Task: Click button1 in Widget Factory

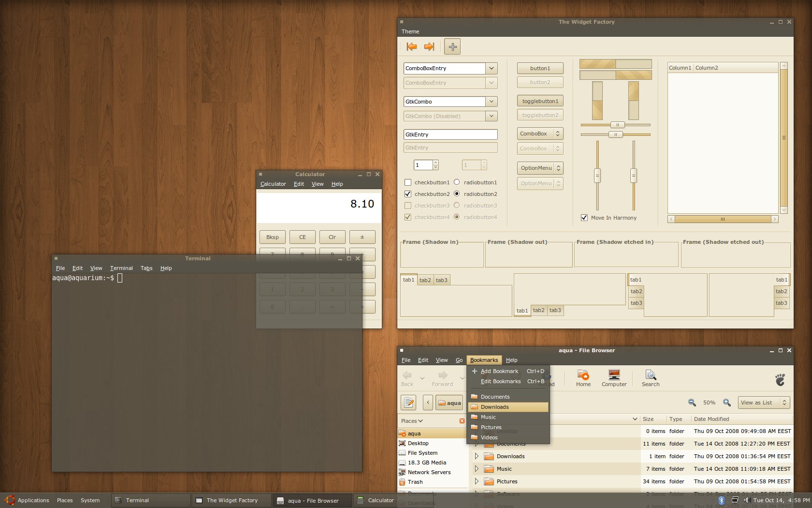Action: tap(540, 68)
